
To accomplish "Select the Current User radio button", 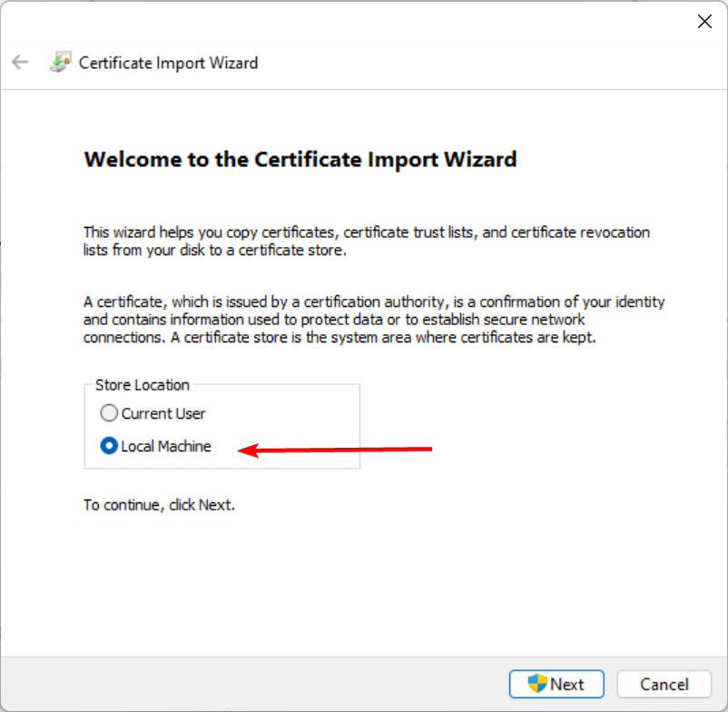I will (109, 413).
